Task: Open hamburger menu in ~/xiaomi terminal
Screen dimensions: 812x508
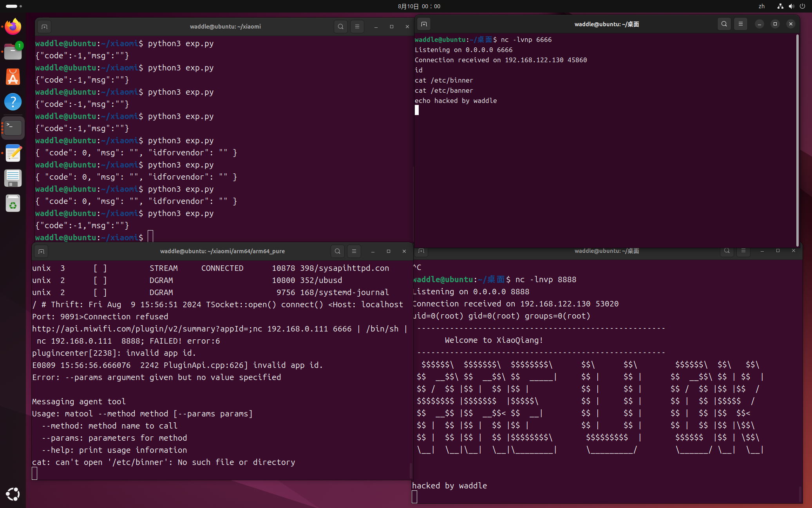Action: 357,27
